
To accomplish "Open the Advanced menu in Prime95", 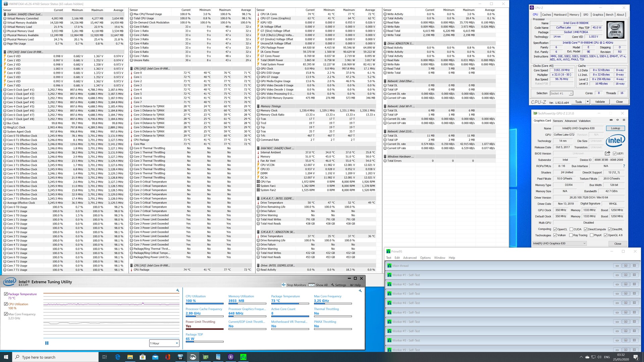I will point(410,258).
